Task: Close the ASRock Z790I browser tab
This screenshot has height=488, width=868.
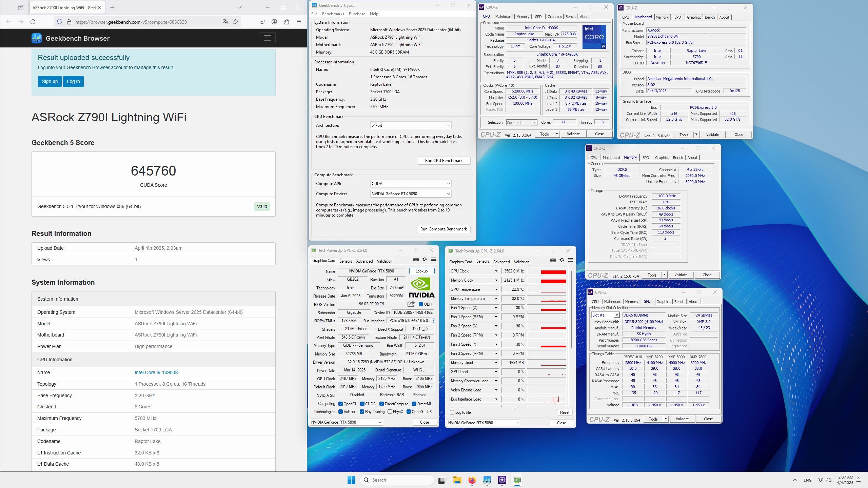Action: [99, 7]
